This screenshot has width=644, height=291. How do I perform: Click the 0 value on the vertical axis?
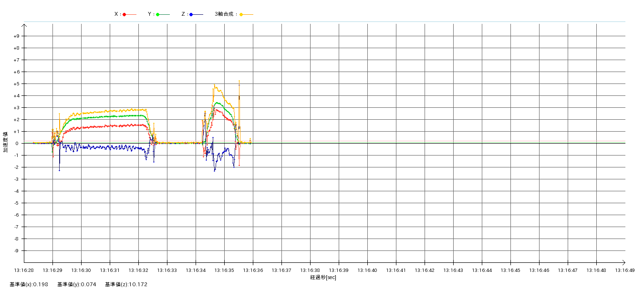coord(17,144)
